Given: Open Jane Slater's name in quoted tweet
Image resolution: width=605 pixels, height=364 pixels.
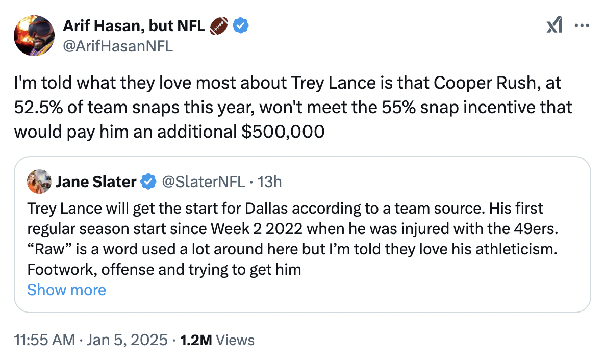Looking at the screenshot, I should pos(96,181).
